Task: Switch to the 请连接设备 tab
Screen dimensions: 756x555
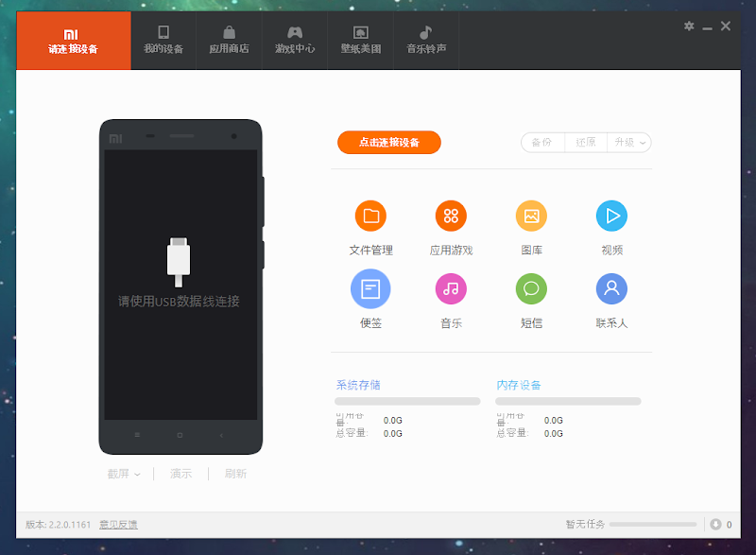Action: coord(74,41)
